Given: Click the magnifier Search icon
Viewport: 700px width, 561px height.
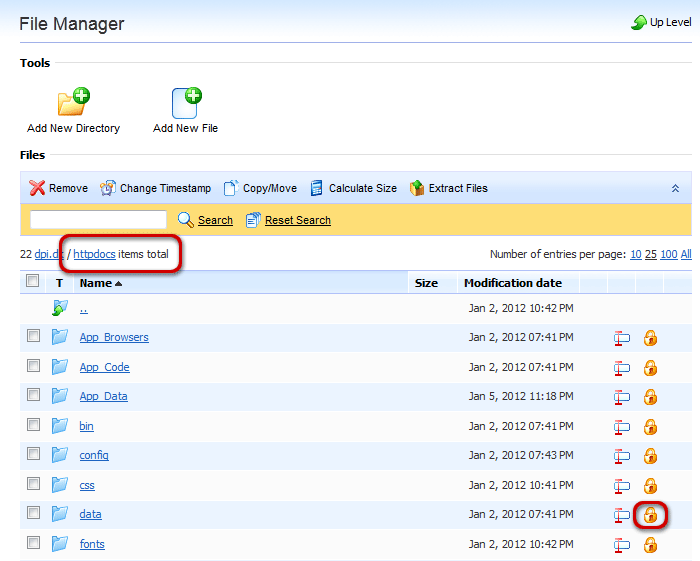Looking at the screenshot, I should point(185,220).
